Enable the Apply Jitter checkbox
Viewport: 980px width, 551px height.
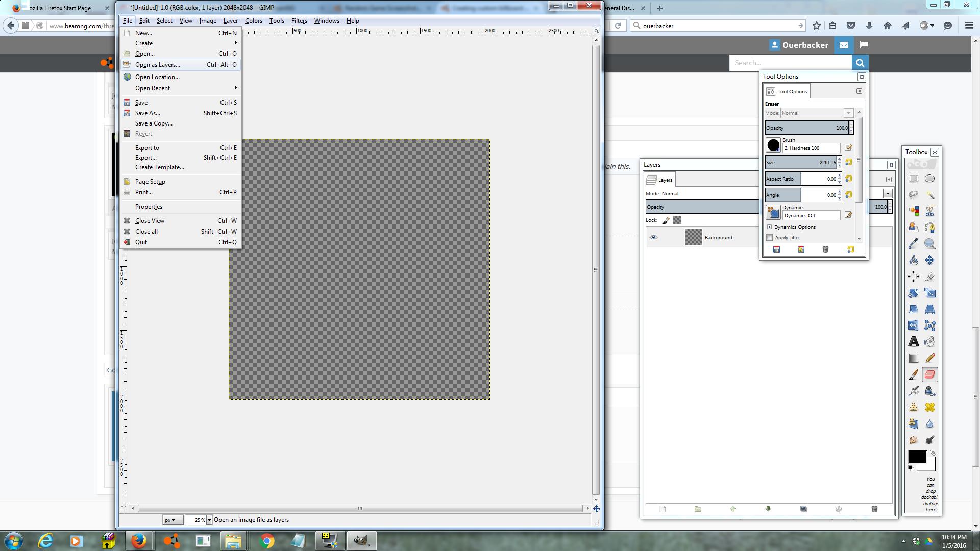(x=770, y=238)
